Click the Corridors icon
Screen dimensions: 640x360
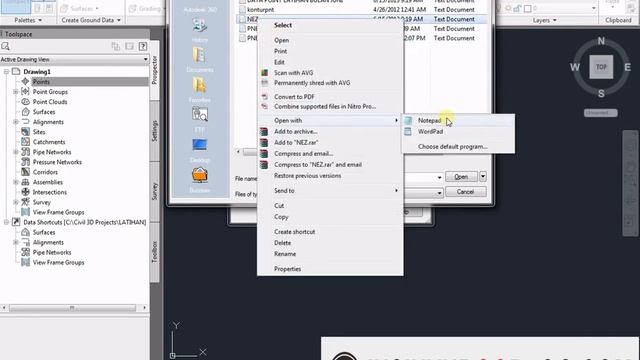25,172
